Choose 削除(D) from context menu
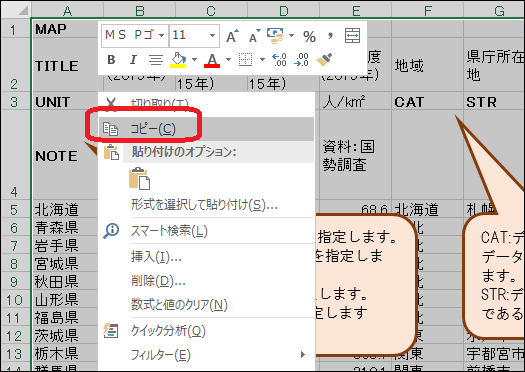525x372 pixels. (x=207, y=281)
